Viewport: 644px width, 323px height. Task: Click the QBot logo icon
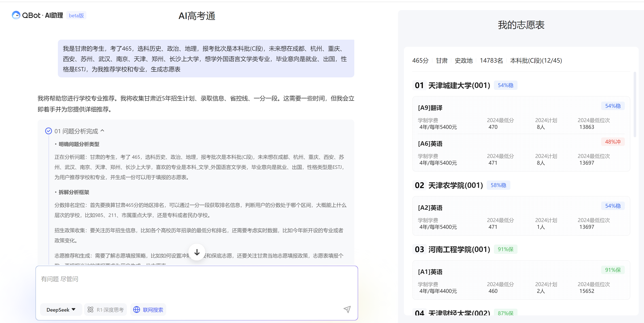pos(16,15)
